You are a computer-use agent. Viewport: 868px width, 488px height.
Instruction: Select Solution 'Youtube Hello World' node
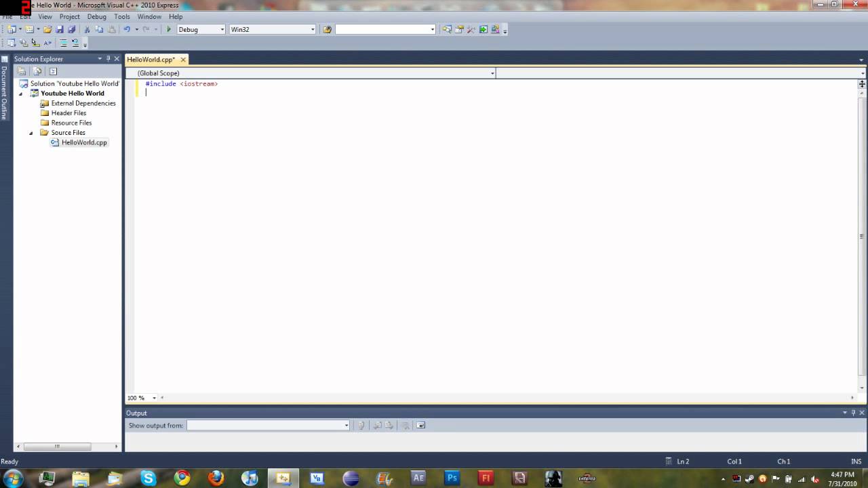(75, 83)
